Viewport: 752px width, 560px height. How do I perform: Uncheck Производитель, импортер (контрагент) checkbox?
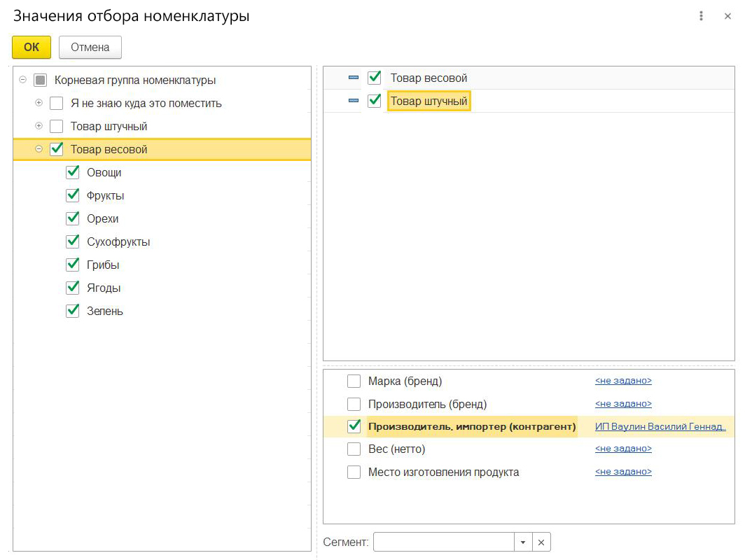tap(354, 426)
